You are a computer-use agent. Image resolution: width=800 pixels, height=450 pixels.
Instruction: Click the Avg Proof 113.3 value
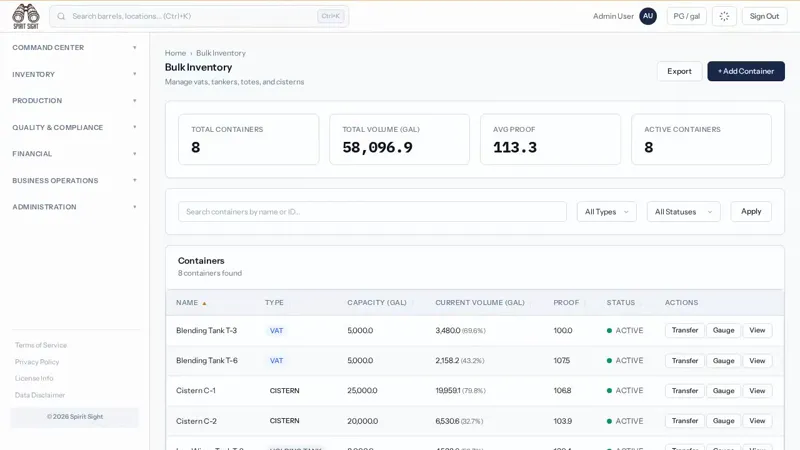tap(515, 147)
